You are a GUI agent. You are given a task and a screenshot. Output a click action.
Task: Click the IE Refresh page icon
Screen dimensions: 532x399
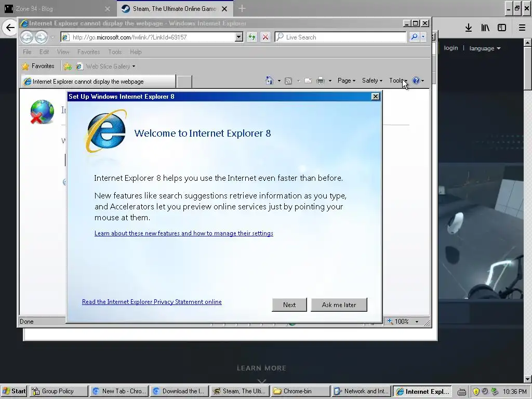(x=252, y=37)
